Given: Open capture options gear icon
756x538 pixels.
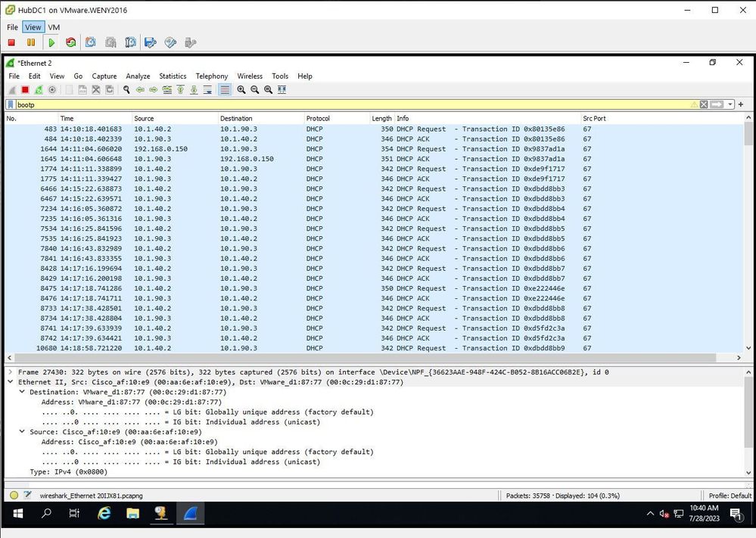Looking at the screenshot, I should (x=52, y=89).
